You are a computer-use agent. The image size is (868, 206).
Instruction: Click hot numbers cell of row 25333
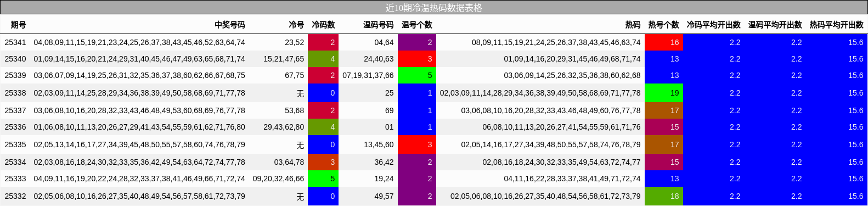[x=572, y=179]
